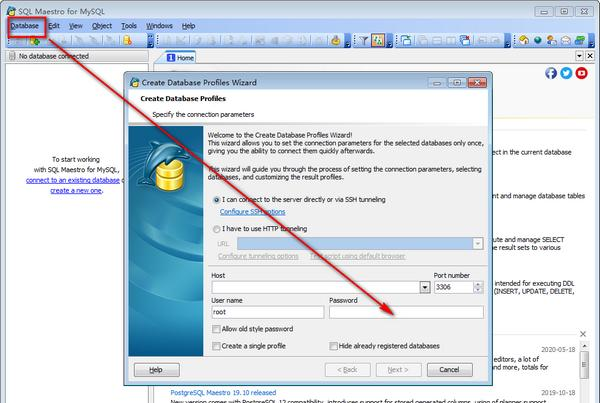The width and height of the screenshot is (600, 403).
Task: Click the 2019-10-18 news date
Action: point(558,393)
